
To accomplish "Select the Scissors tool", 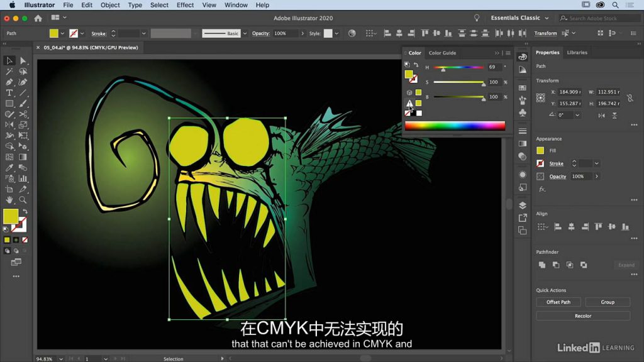I will pos(23,114).
